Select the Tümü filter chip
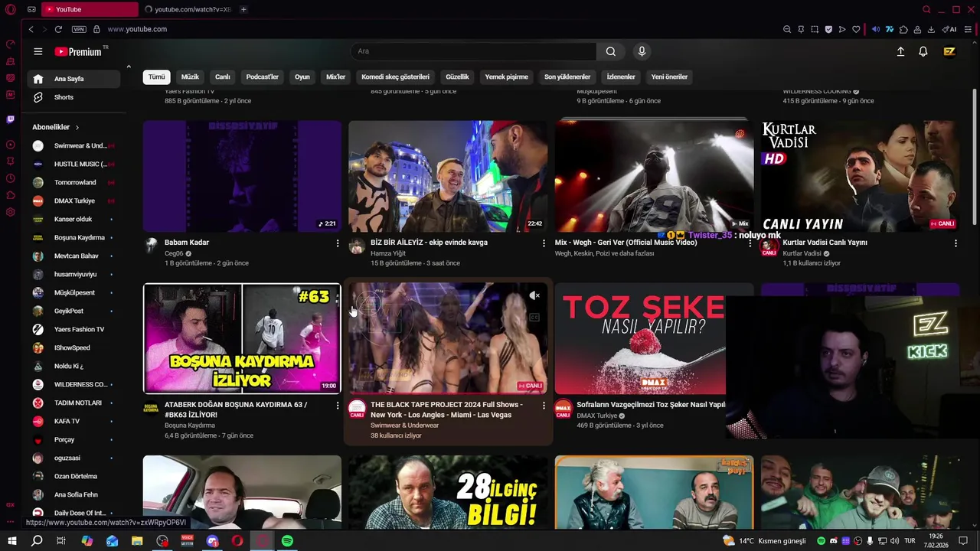The image size is (980, 551). (x=156, y=77)
